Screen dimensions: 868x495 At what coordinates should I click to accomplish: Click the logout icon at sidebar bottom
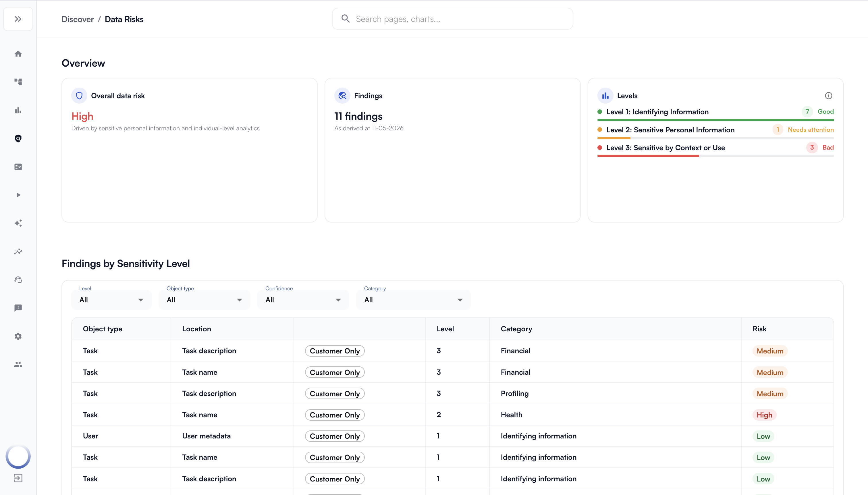[x=18, y=478]
